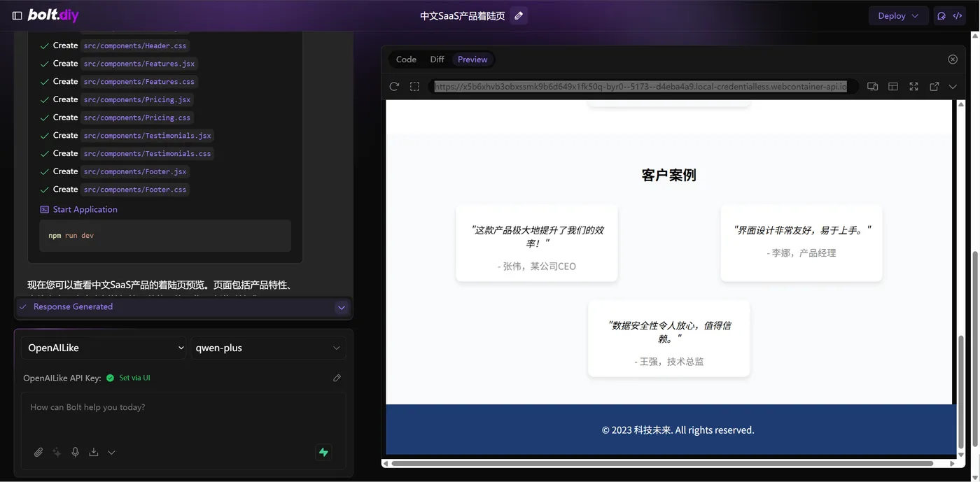Open src/components/Testimonials.css file chip
Image resolution: width=980 pixels, height=482 pixels.
[x=147, y=154]
